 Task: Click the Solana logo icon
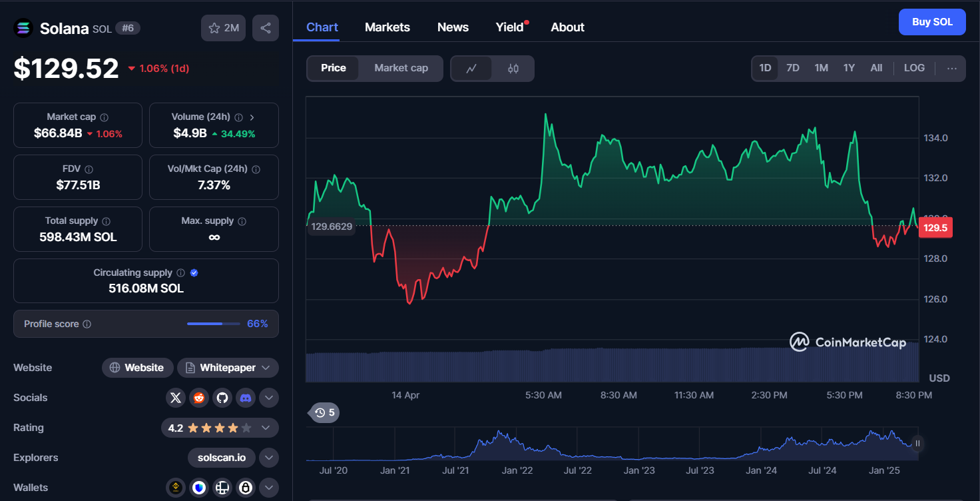(23, 28)
